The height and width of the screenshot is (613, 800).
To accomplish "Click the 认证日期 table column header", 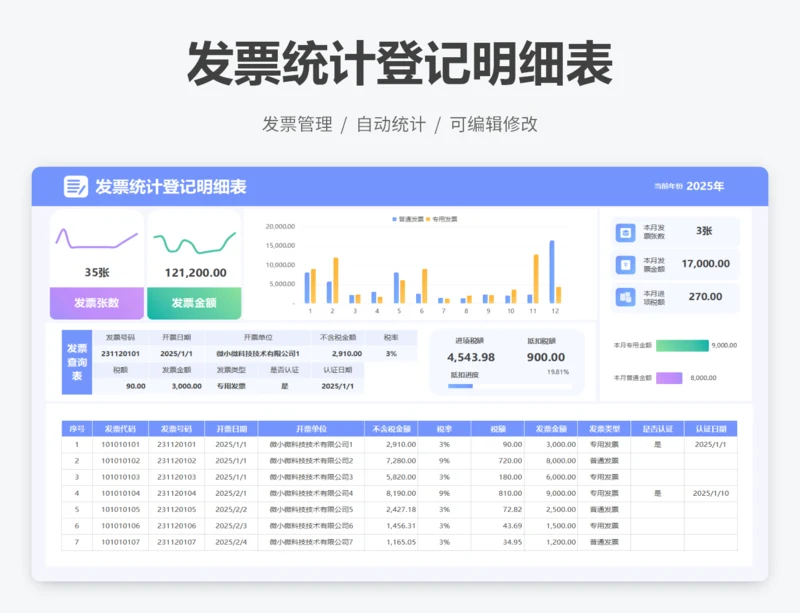I will pyautogui.click(x=711, y=429).
